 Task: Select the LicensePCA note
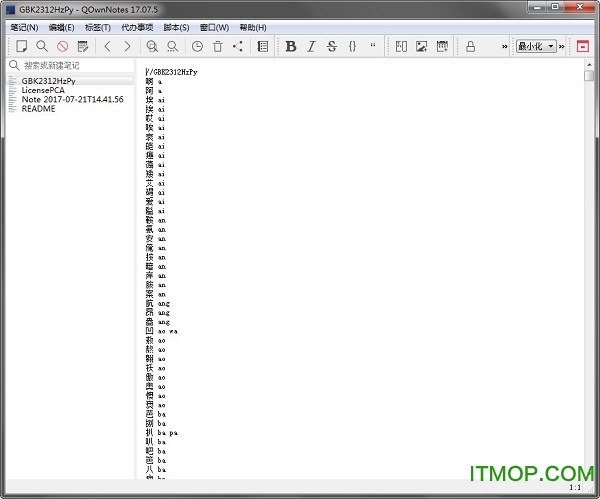(44, 90)
